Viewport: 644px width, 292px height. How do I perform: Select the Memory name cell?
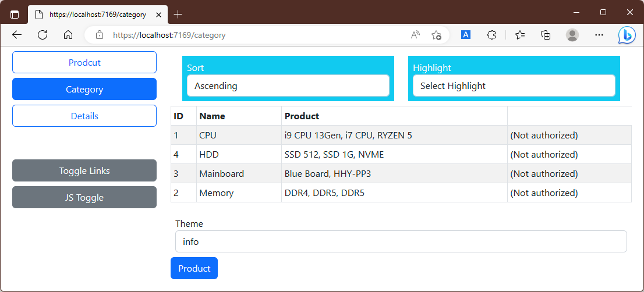(x=239, y=193)
